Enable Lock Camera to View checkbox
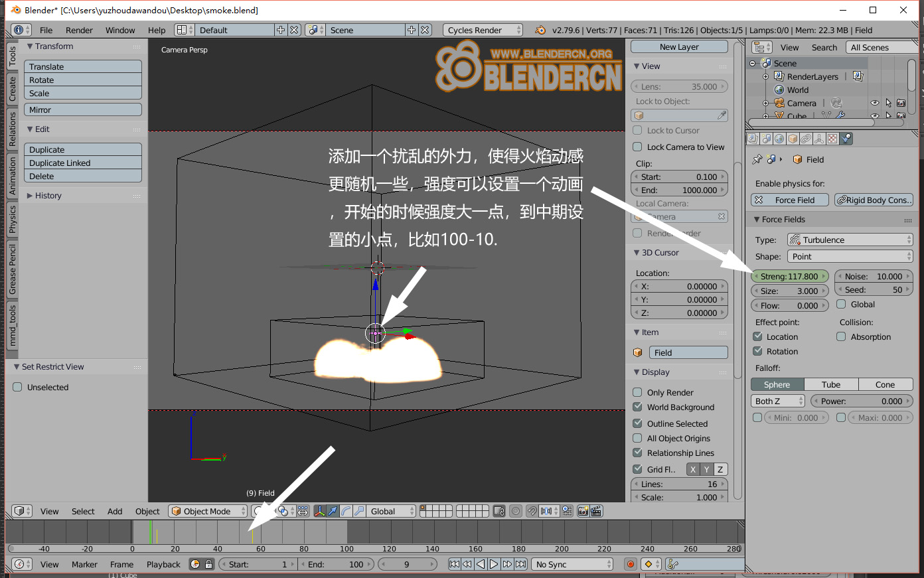 [x=637, y=147]
